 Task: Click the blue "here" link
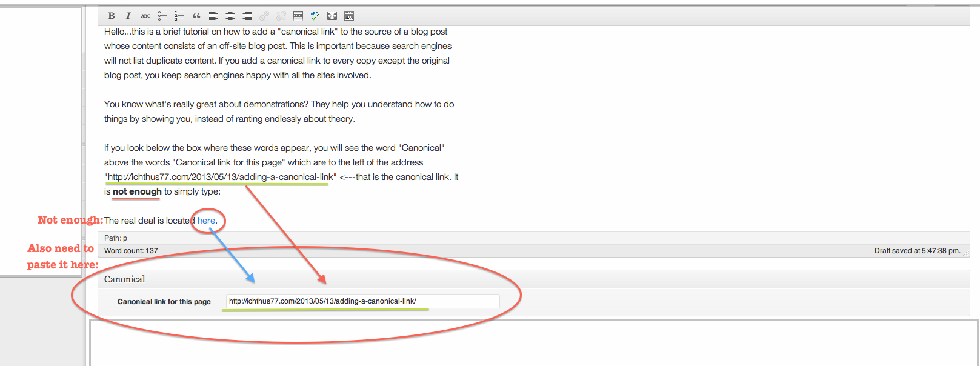tap(206, 221)
